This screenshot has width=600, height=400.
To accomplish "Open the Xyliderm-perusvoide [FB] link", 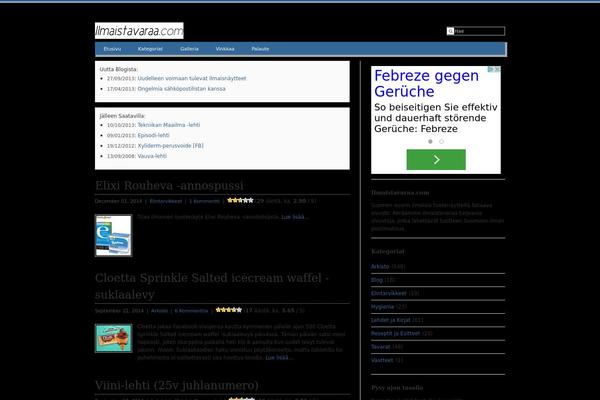I will [x=171, y=146].
